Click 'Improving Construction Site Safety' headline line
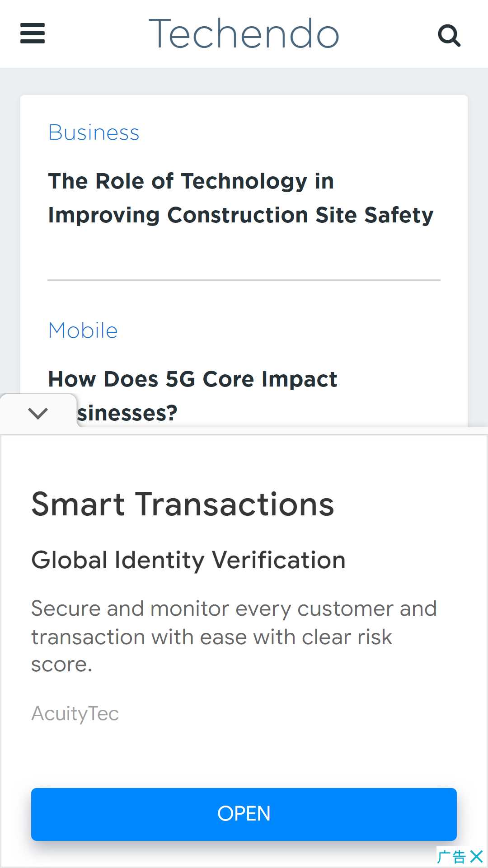The height and width of the screenshot is (868, 488). point(240,215)
